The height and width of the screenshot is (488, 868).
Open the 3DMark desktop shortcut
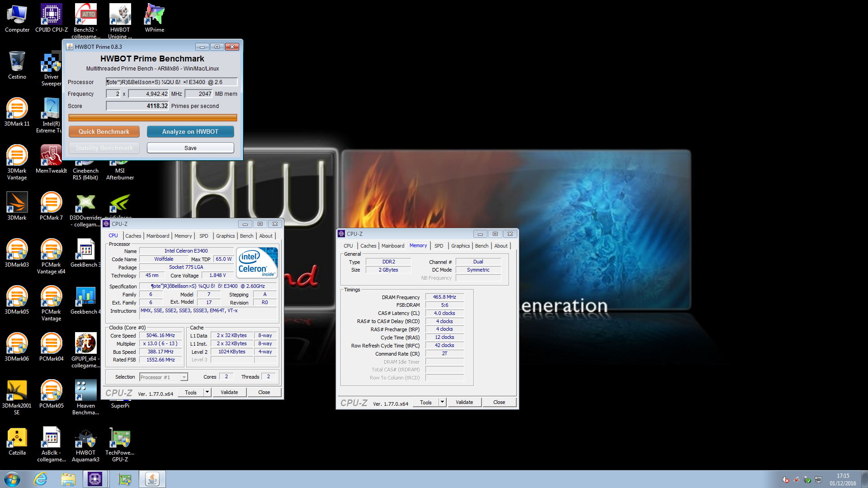[17, 206]
